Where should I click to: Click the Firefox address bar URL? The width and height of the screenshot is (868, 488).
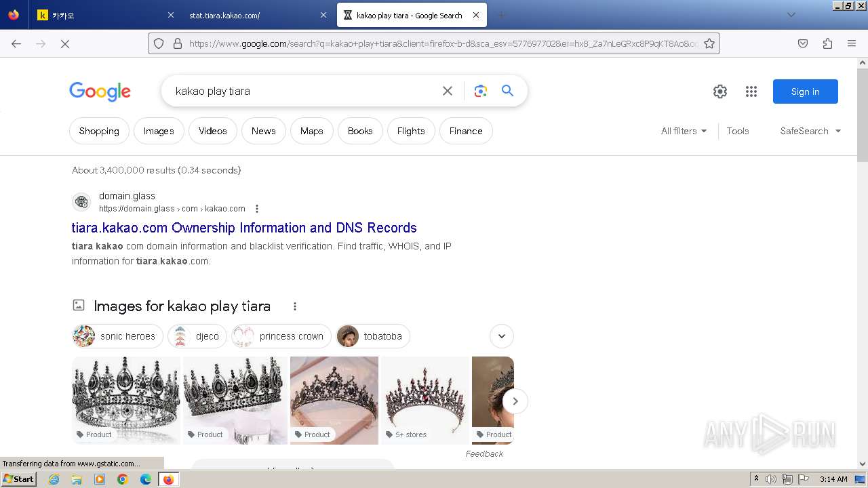(x=444, y=43)
